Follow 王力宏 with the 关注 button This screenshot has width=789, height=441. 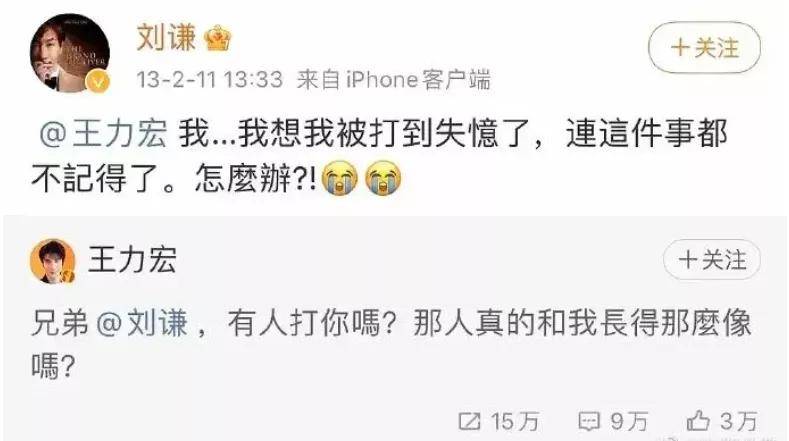click(712, 260)
